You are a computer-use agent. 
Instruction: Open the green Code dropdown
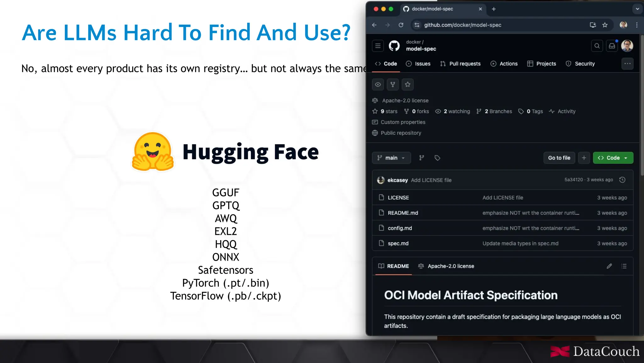coord(613,158)
